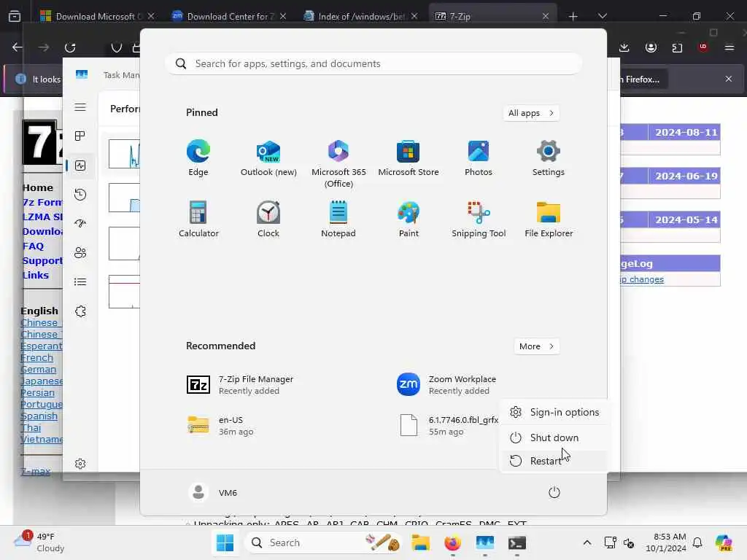
Task: Click the Firefox back arrow
Action: 18,47
